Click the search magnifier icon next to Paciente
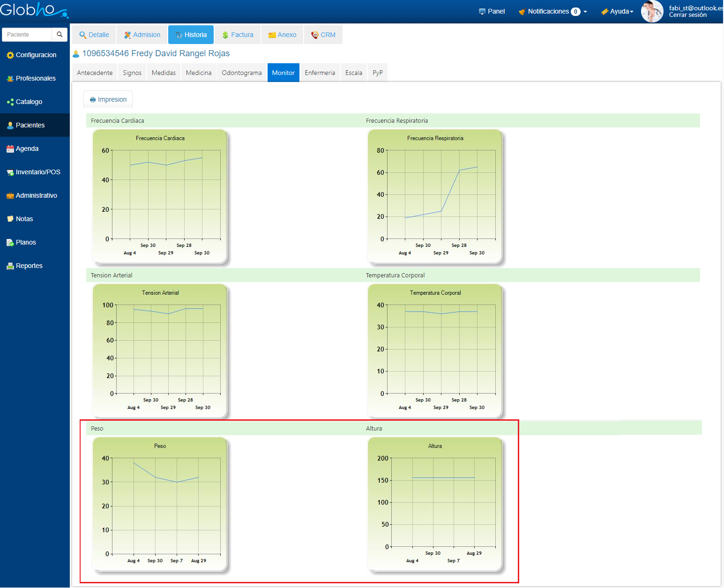 60,35
